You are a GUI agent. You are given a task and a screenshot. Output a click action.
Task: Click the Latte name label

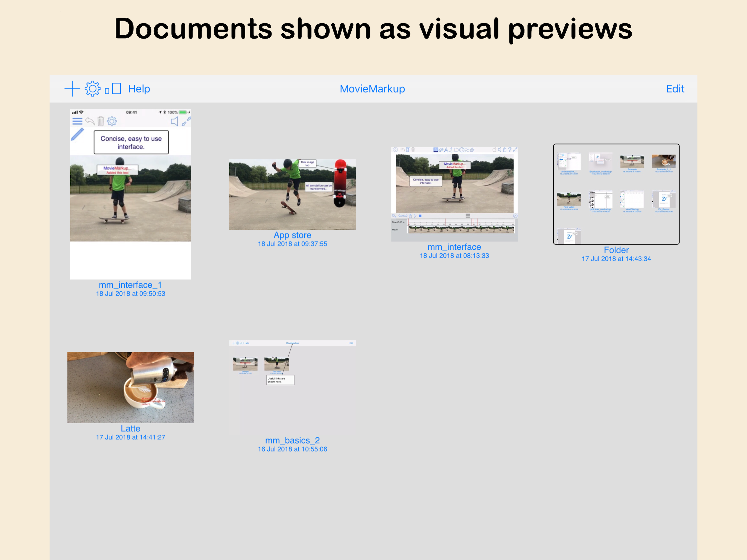(x=130, y=428)
